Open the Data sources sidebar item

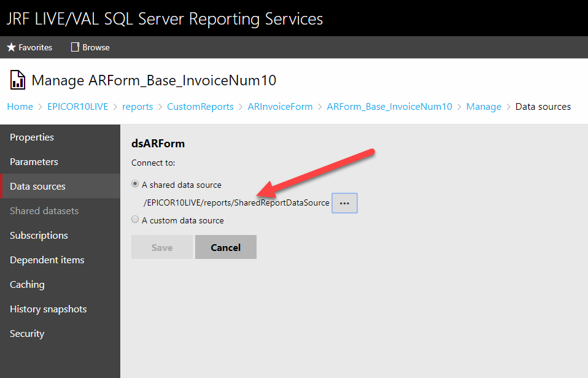[60, 186]
